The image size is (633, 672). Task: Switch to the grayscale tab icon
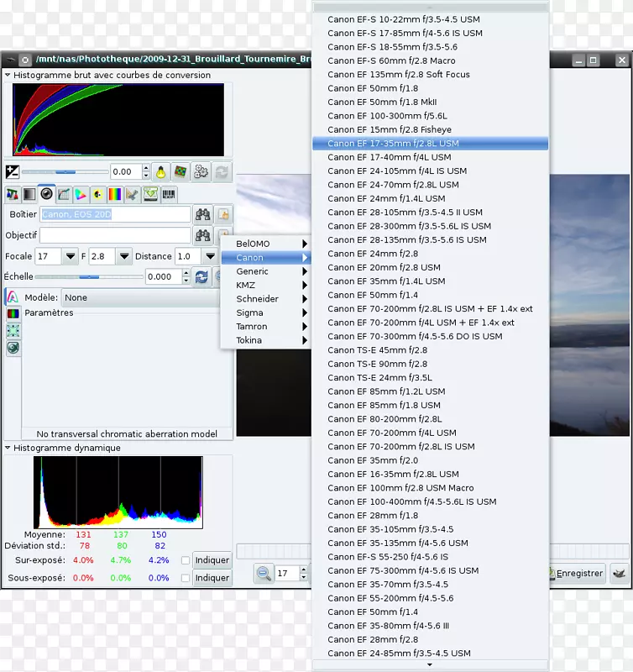tap(29, 195)
